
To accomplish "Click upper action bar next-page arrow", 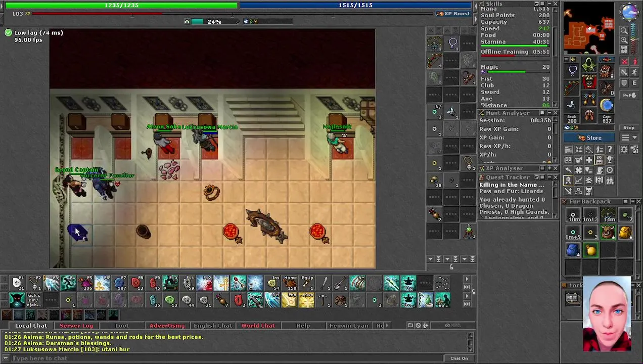I will (467, 279).
